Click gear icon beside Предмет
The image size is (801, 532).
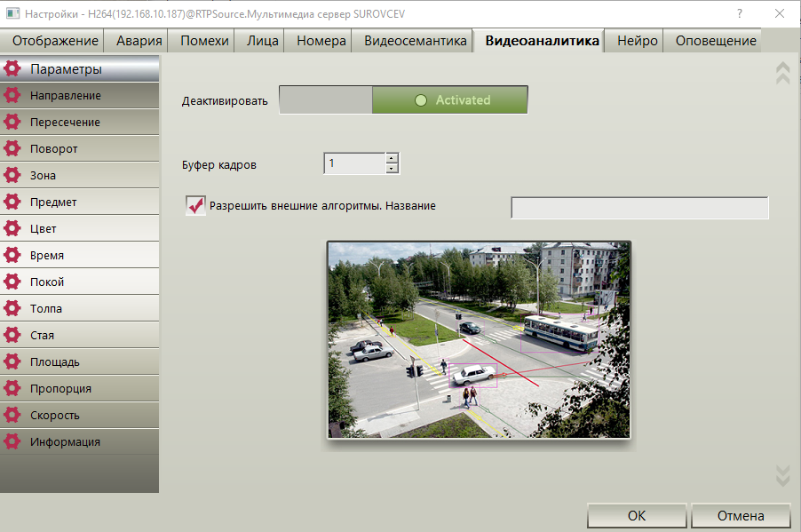(x=12, y=202)
